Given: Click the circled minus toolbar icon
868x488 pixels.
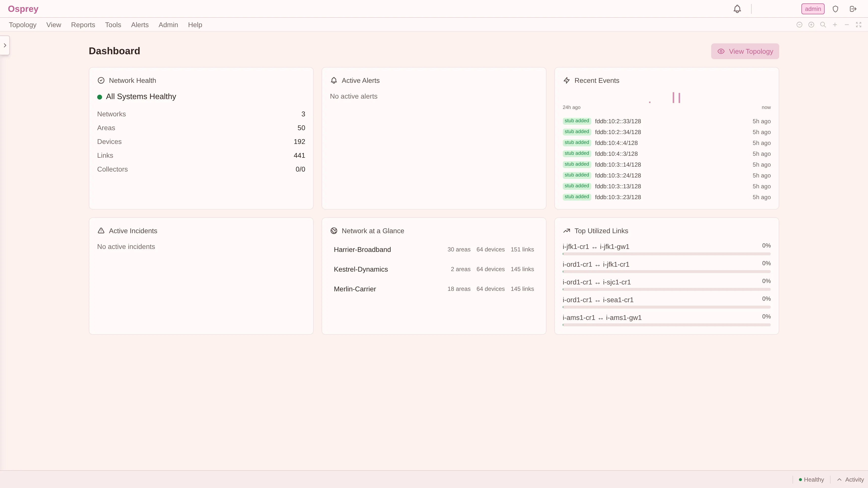Looking at the screenshot, I should tap(799, 25).
